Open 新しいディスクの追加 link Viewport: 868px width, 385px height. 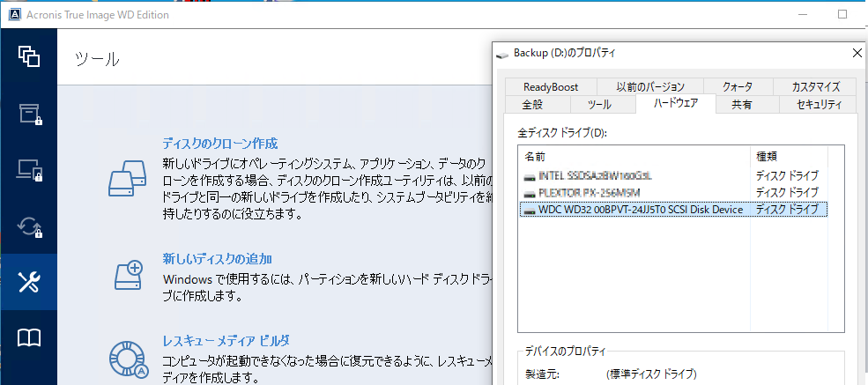point(217,259)
